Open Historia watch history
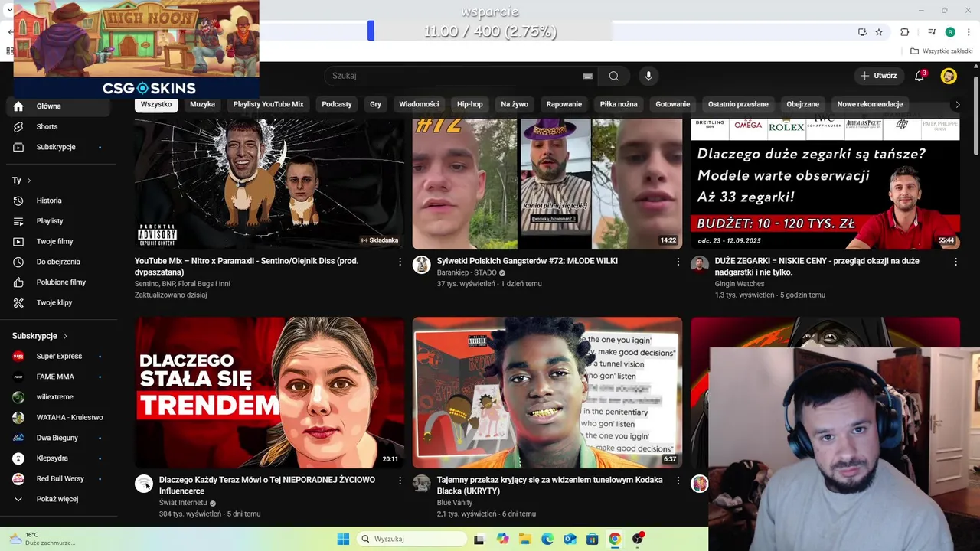This screenshot has height=551, width=980. click(58, 201)
